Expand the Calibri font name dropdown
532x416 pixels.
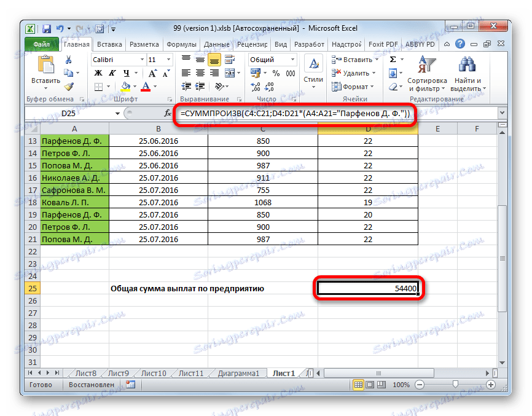coord(141,60)
